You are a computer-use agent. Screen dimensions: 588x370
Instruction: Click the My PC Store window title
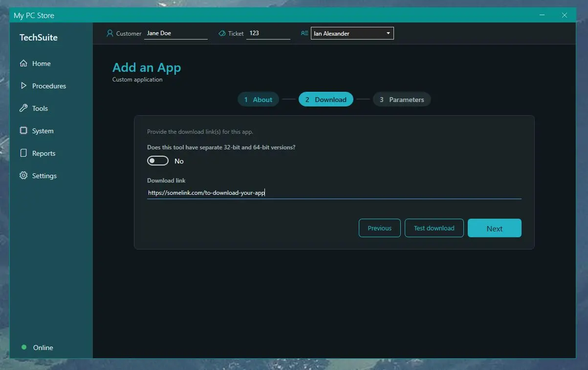click(x=34, y=16)
